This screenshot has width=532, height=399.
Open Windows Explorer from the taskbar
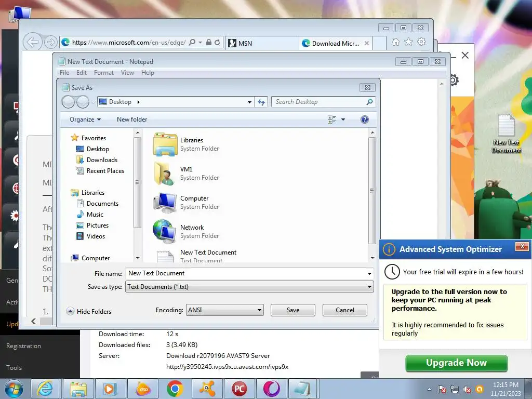tap(78, 389)
